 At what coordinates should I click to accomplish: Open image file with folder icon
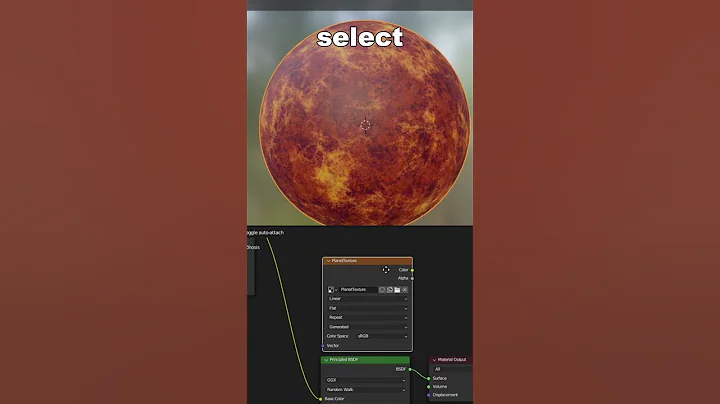[x=397, y=290]
